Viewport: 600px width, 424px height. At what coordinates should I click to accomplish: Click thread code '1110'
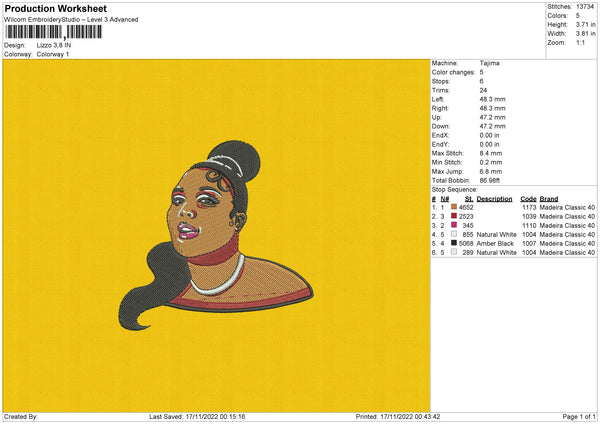click(529, 225)
